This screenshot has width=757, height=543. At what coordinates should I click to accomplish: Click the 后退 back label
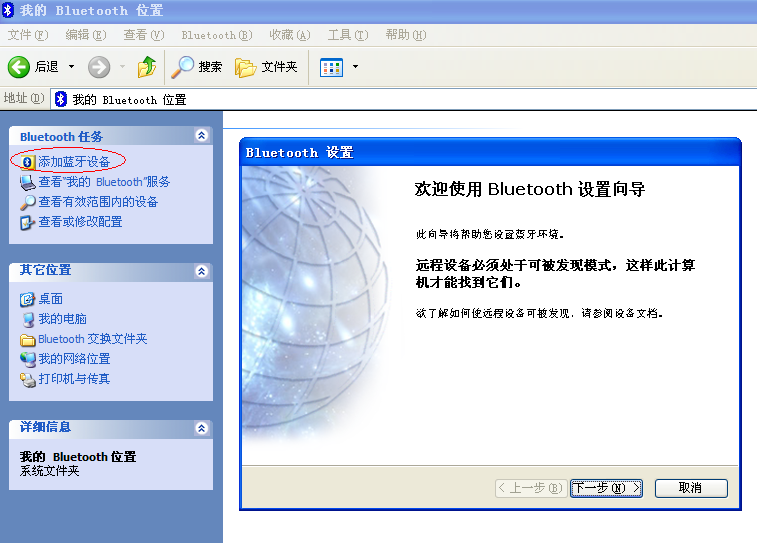pos(46,67)
